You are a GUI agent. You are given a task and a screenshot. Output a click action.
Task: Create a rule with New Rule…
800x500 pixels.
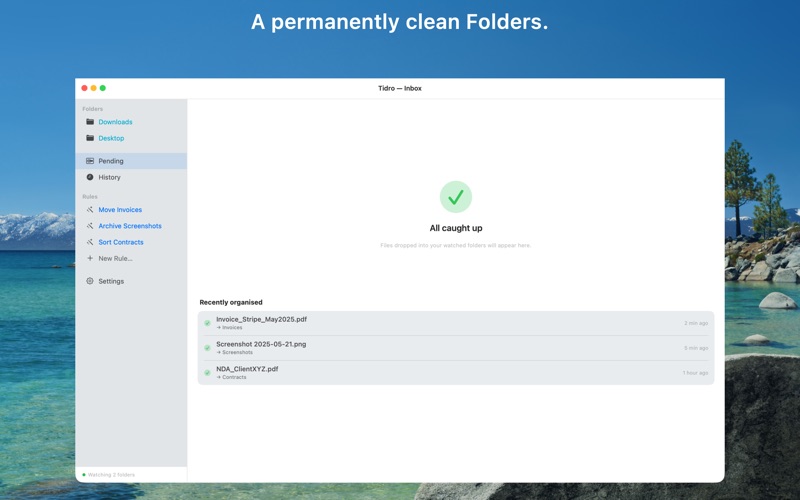click(115, 259)
